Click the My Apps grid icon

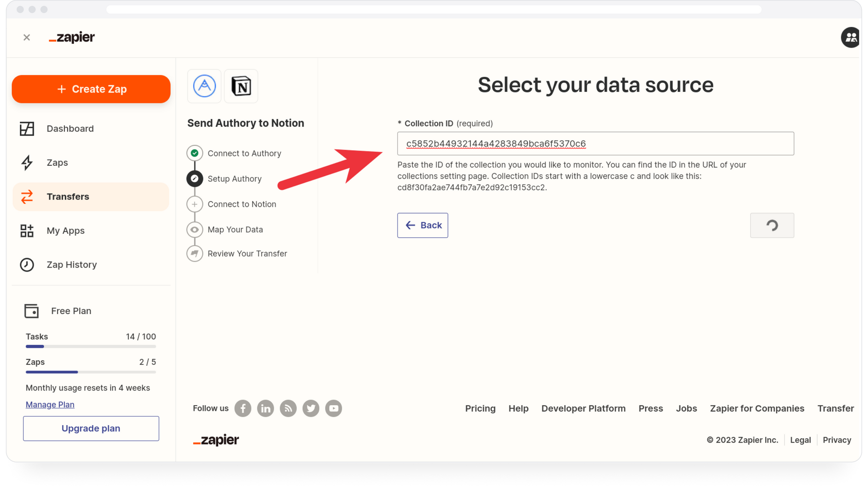tap(27, 230)
